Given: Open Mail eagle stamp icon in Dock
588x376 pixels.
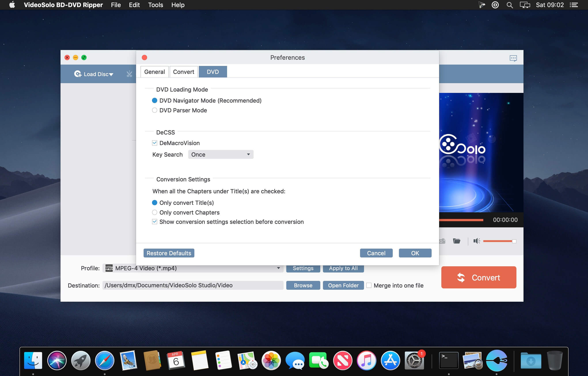Looking at the screenshot, I should click(x=128, y=360).
